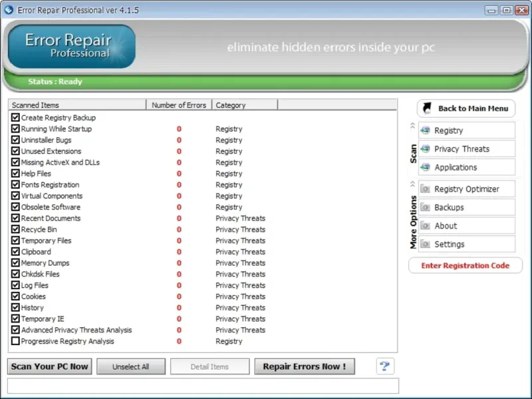This screenshot has height=399, width=532.
Task: Toggle the Recycle Bin checkbox
Action: [x=15, y=229]
